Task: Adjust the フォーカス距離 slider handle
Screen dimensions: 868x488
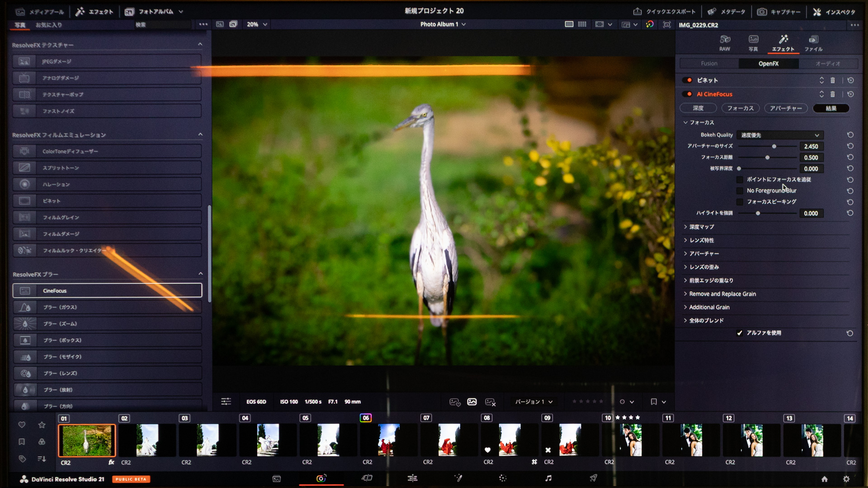Action: 767,158
